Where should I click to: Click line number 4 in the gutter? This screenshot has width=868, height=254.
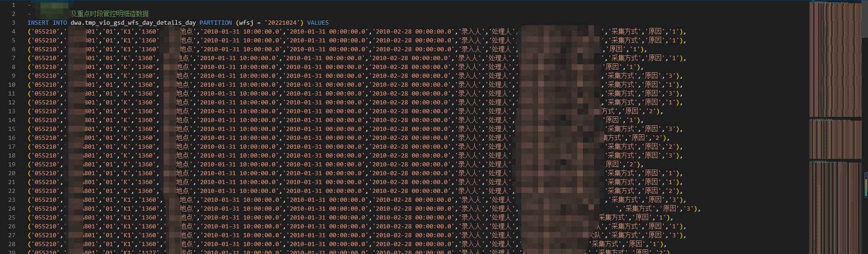tap(14, 31)
